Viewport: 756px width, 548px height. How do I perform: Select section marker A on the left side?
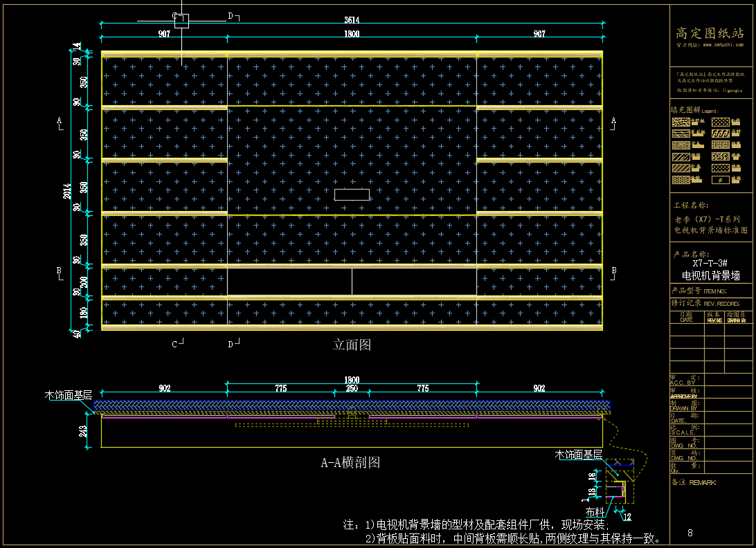click(60, 120)
